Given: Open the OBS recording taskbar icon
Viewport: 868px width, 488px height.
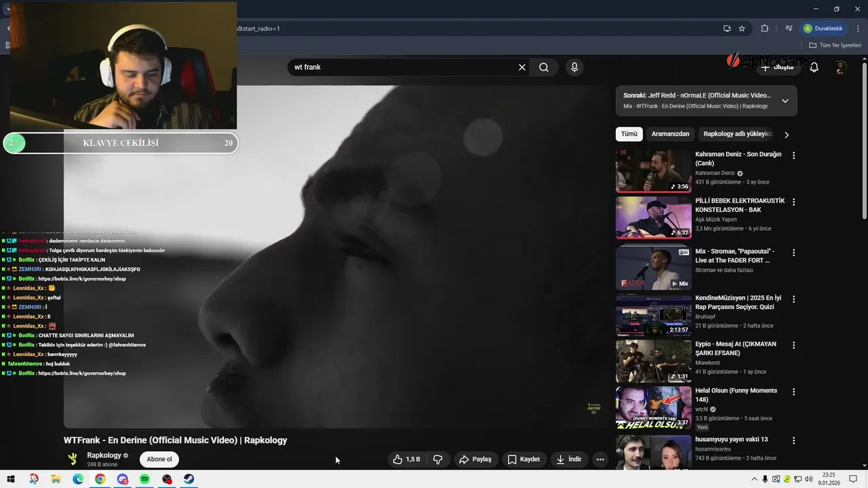Looking at the screenshot, I should [167, 479].
